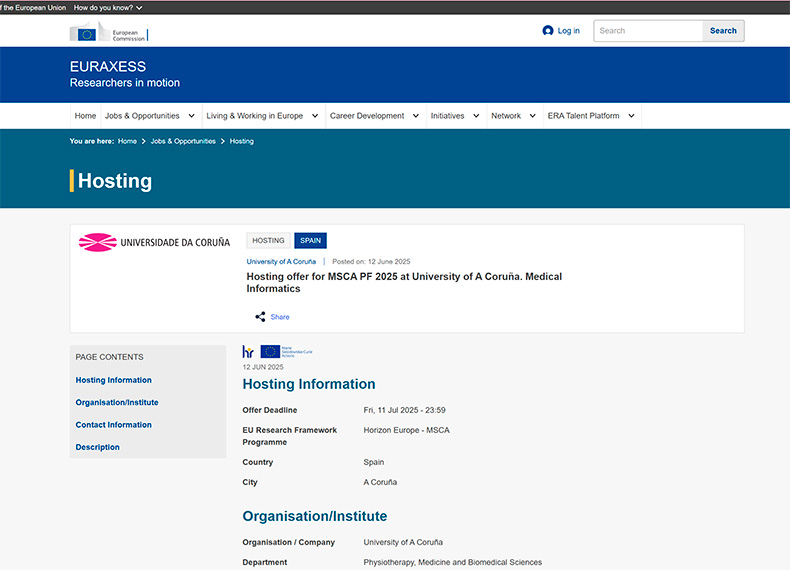790x570 pixels.
Task: Expand the ERA Talent Platform chevron
Action: (x=631, y=116)
